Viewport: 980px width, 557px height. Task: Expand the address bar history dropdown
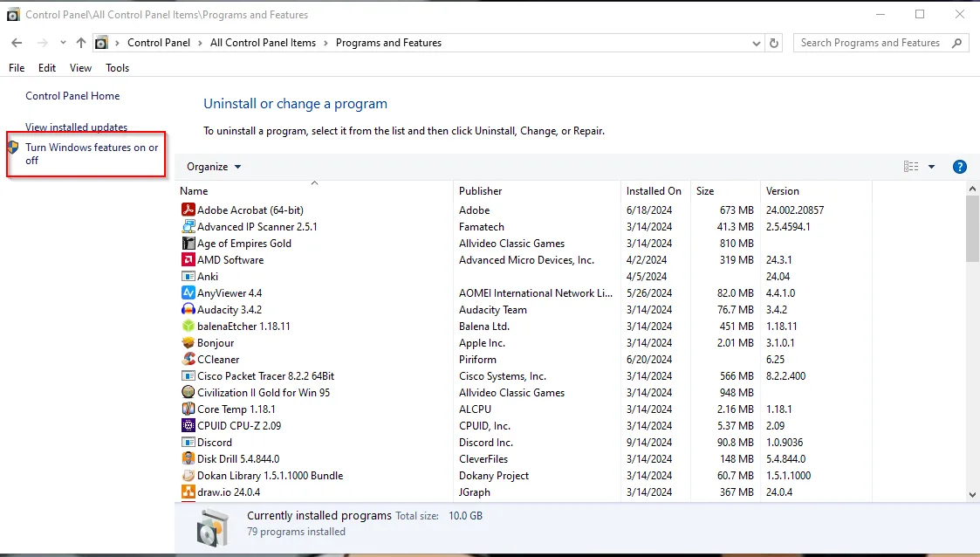[757, 43]
